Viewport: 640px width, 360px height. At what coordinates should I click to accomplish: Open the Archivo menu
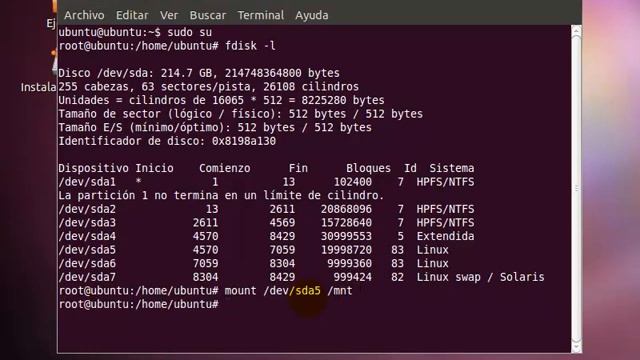[84, 16]
